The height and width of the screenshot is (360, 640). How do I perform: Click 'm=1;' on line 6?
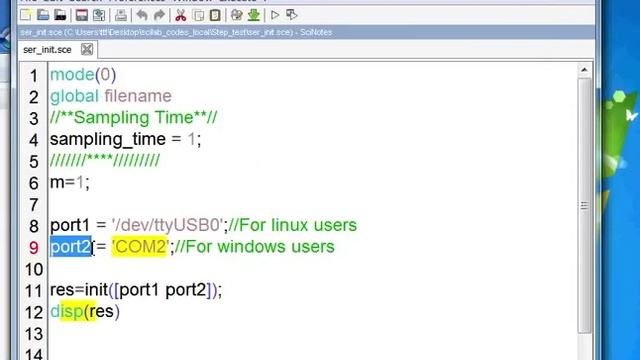click(69, 182)
